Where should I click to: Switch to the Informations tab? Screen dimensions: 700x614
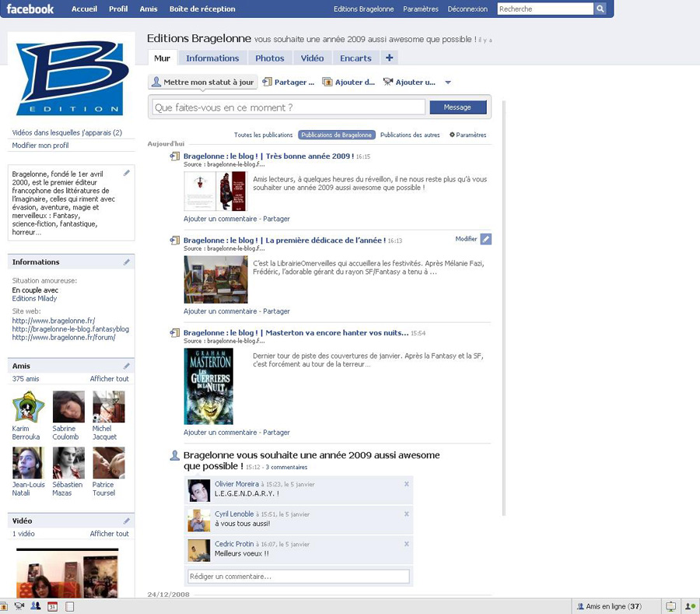[212, 58]
